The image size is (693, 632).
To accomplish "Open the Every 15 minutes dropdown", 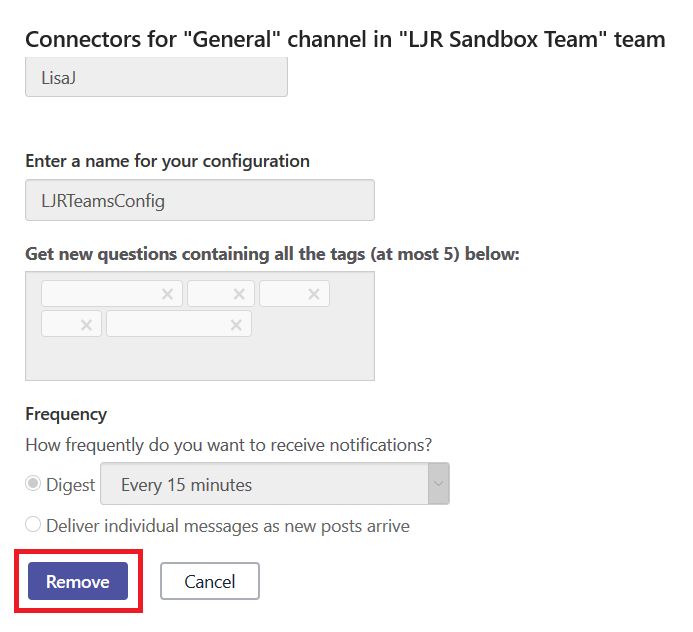I will click(x=274, y=484).
